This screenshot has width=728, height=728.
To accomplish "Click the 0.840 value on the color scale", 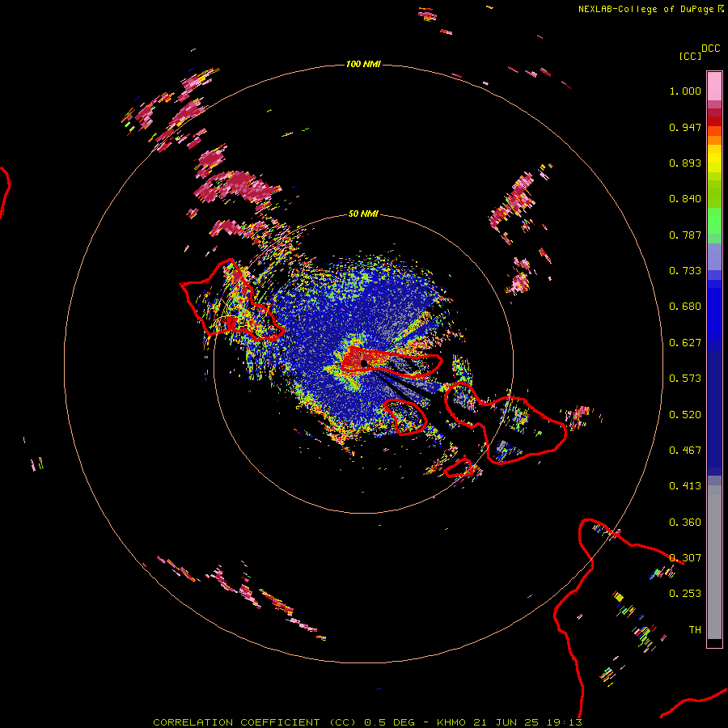I will click(685, 199).
